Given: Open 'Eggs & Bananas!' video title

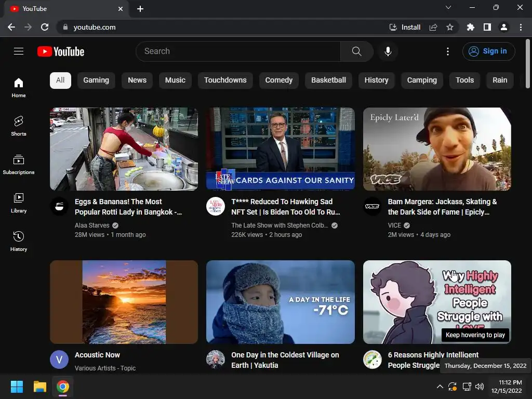Looking at the screenshot, I should click(128, 207).
